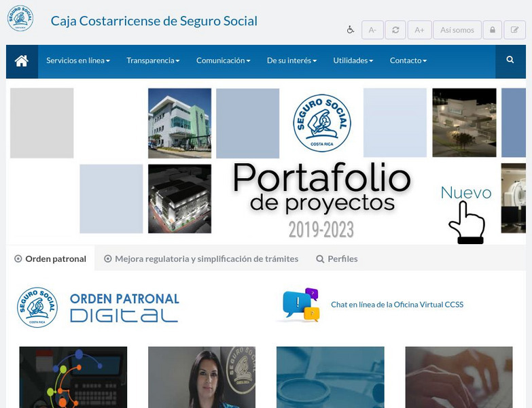This screenshot has height=408, width=532.
Task: Expand the Utilidades menu
Action: pos(353,61)
